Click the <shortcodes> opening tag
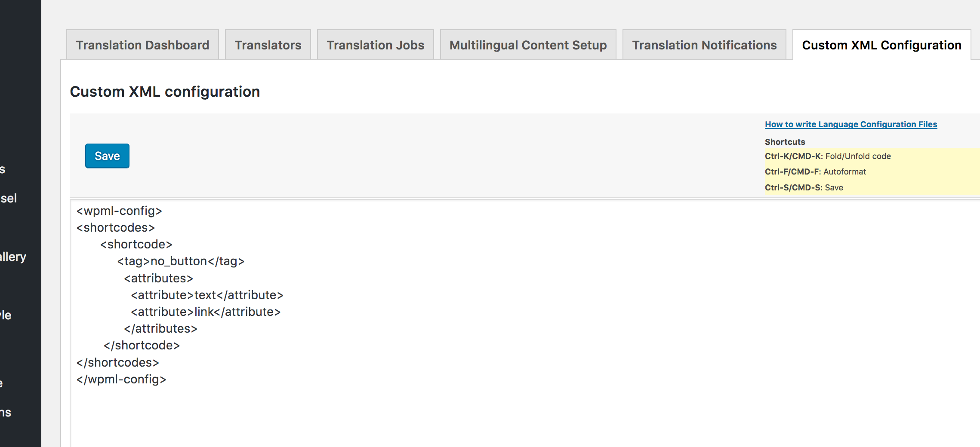The width and height of the screenshot is (980, 447). (x=115, y=227)
